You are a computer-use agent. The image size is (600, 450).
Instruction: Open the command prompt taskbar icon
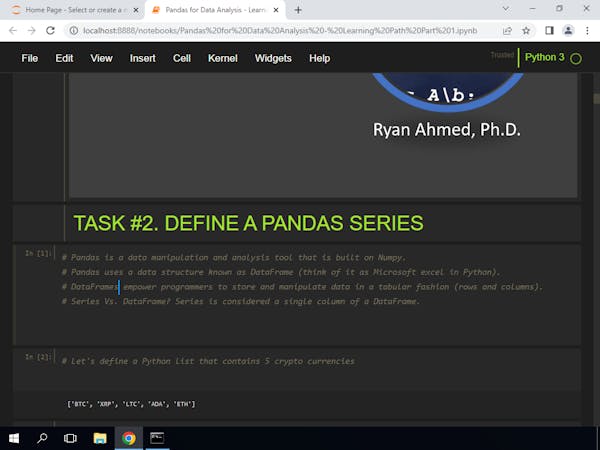[157, 438]
